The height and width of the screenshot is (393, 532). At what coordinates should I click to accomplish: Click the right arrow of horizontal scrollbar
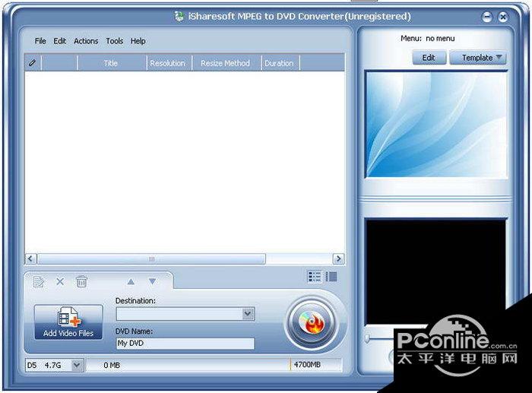pyautogui.click(x=338, y=259)
